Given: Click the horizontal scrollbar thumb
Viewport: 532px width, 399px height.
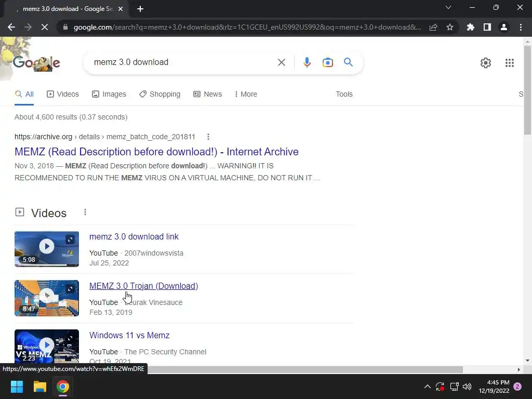Looking at the screenshot, I should coord(304,369).
